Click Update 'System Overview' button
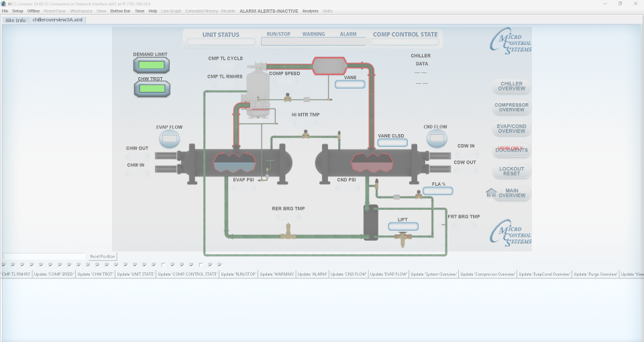 tap(434, 274)
